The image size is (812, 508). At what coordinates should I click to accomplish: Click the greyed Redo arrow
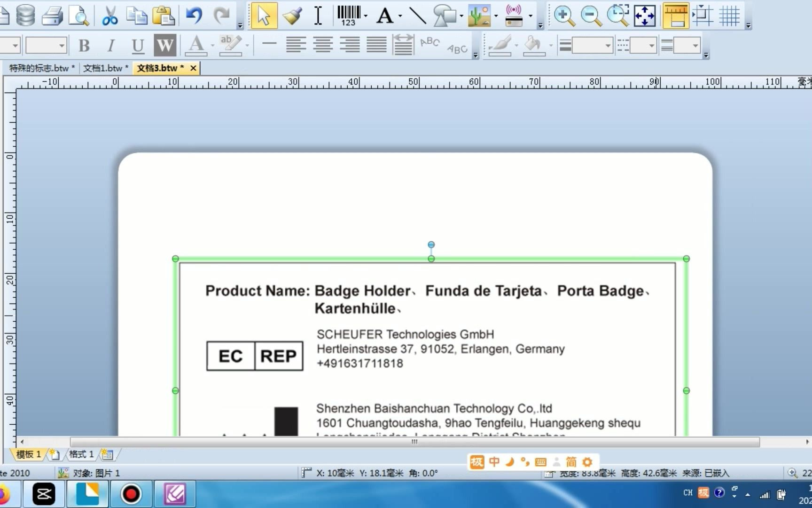pos(221,16)
